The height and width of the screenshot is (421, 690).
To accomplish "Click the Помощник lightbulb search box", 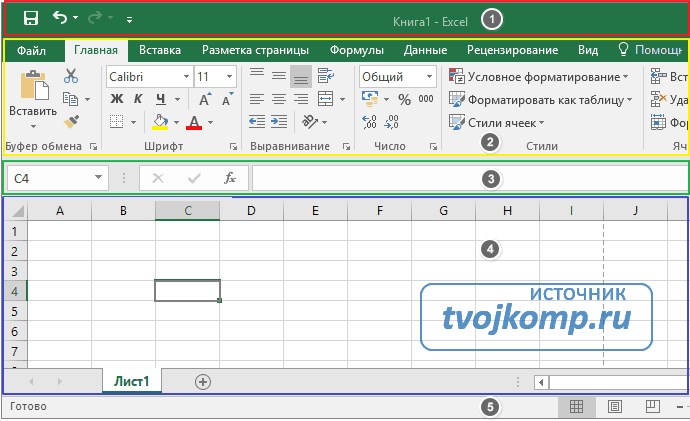I will click(x=650, y=50).
